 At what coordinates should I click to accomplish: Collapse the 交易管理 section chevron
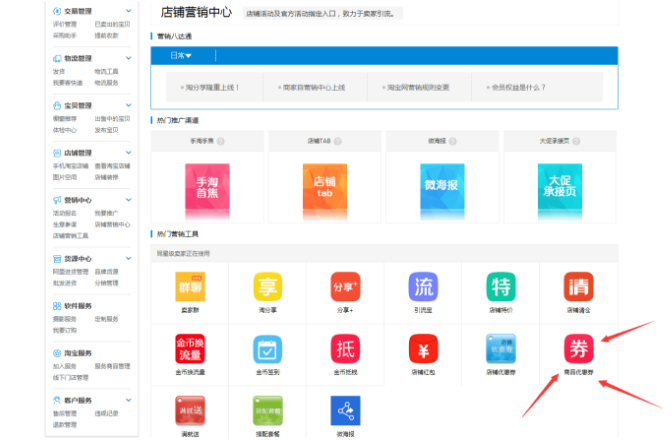128,11
